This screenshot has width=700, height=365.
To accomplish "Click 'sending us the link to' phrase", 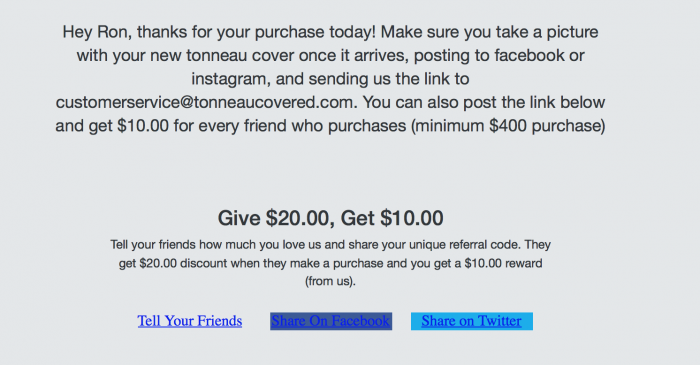I will (389, 79).
